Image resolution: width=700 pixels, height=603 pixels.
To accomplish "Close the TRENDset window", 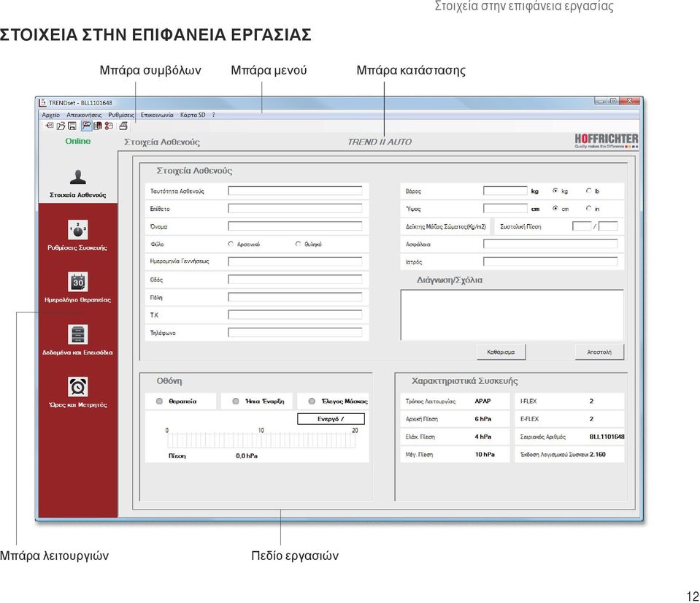I will (630, 101).
